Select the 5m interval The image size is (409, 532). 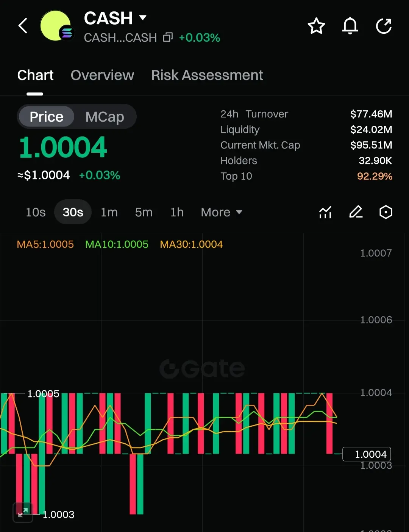(144, 212)
